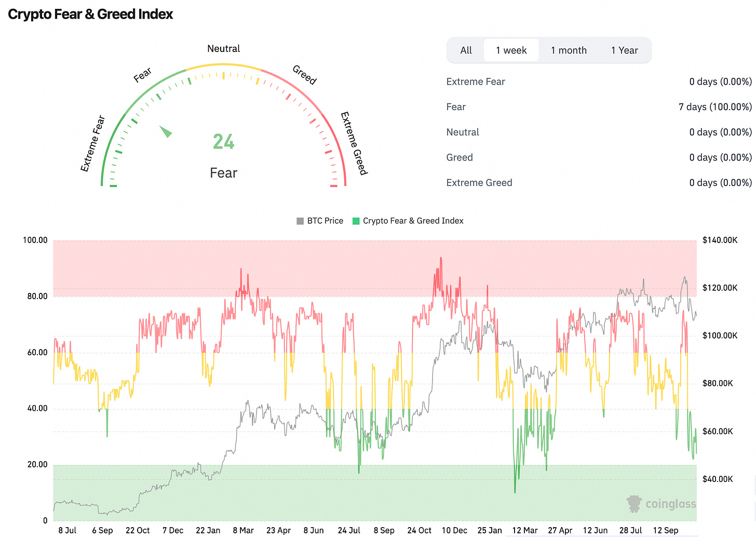This screenshot has width=756, height=537.
Task: Click the gray BTC Price color swatch
Action: click(x=300, y=221)
